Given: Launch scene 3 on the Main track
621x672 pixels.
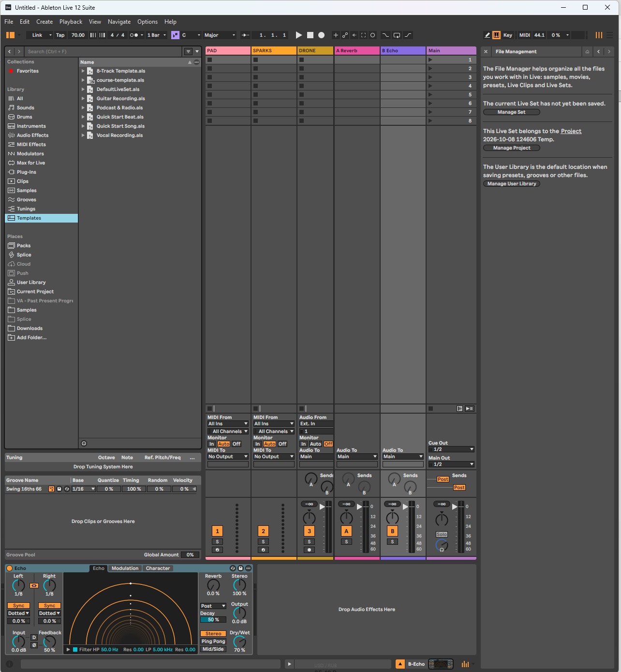Looking at the screenshot, I should 430,77.
